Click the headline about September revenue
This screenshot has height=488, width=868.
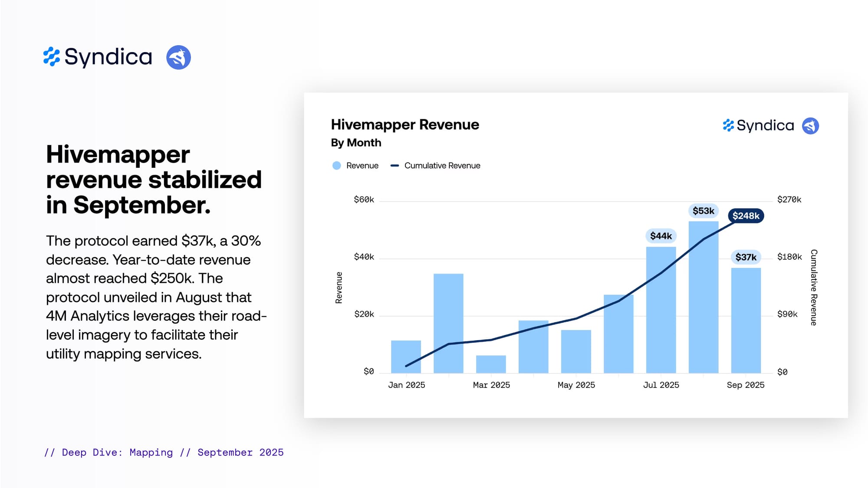tap(154, 180)
